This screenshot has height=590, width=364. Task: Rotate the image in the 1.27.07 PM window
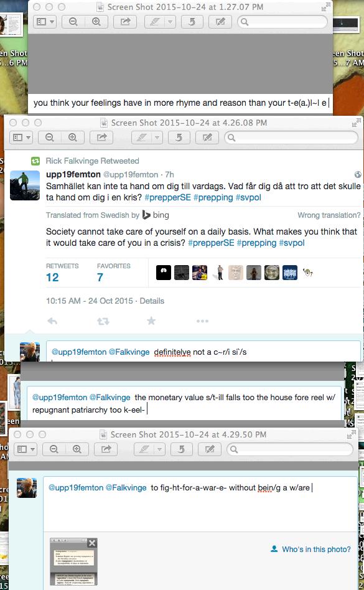tap(192, 22)
